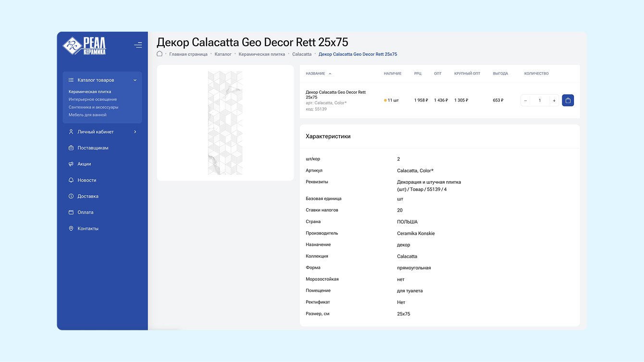This screenshot has width=644, height=362.
Task: Click the briefcase icon beside Поставщикам
Action: coord(71,148)
